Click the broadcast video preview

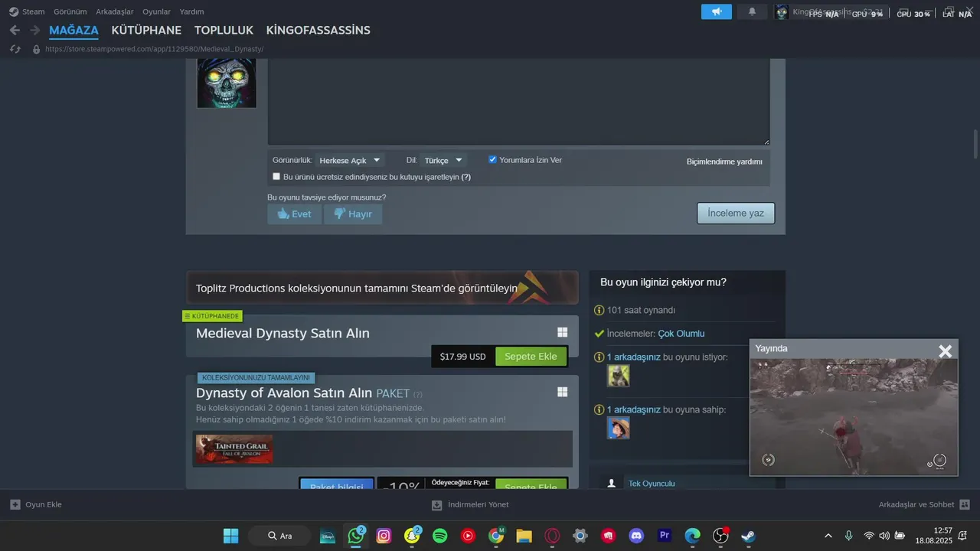coord(854,417)
